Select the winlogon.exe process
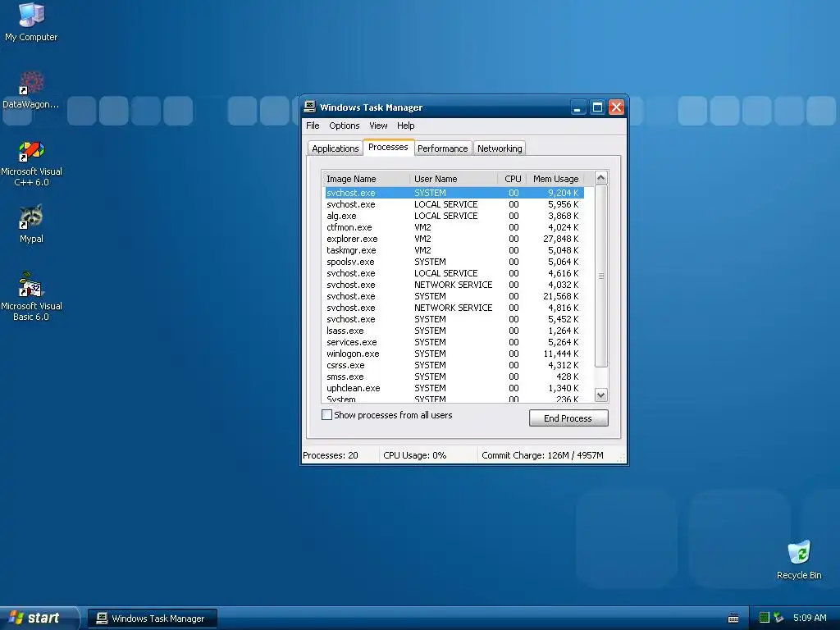The image size is (840, 630). tap(454, 354)
